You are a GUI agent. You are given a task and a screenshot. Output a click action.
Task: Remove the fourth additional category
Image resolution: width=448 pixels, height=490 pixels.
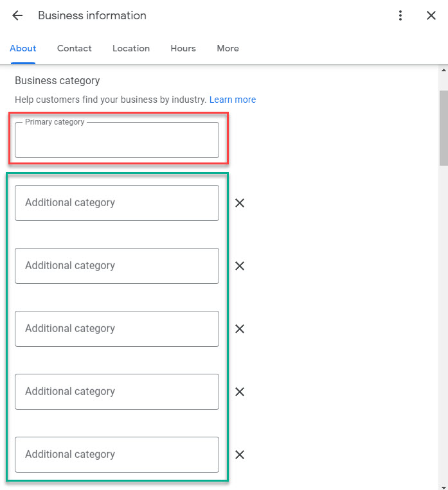[240, 392]
